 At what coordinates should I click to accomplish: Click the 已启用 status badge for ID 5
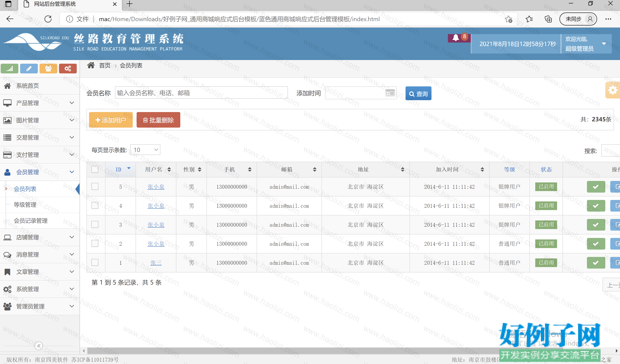coord(546,187)
